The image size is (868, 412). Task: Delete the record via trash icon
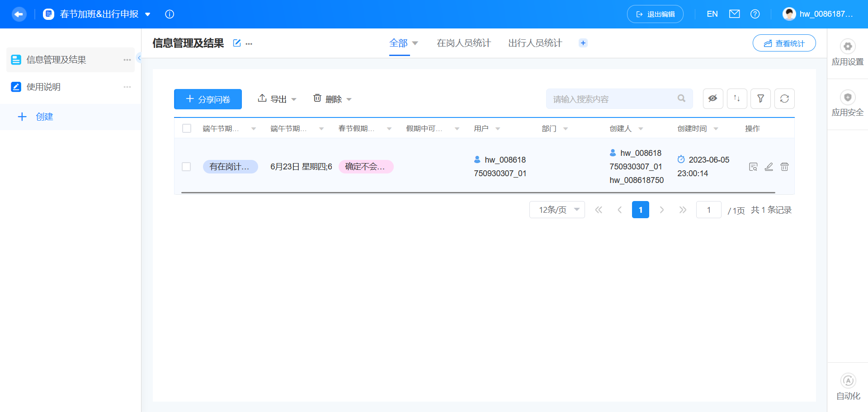pos(784,167)
